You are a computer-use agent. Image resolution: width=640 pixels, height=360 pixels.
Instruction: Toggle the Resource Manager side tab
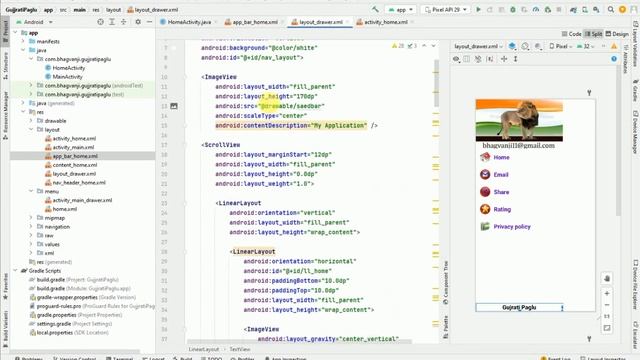click(x=5, y=115)
